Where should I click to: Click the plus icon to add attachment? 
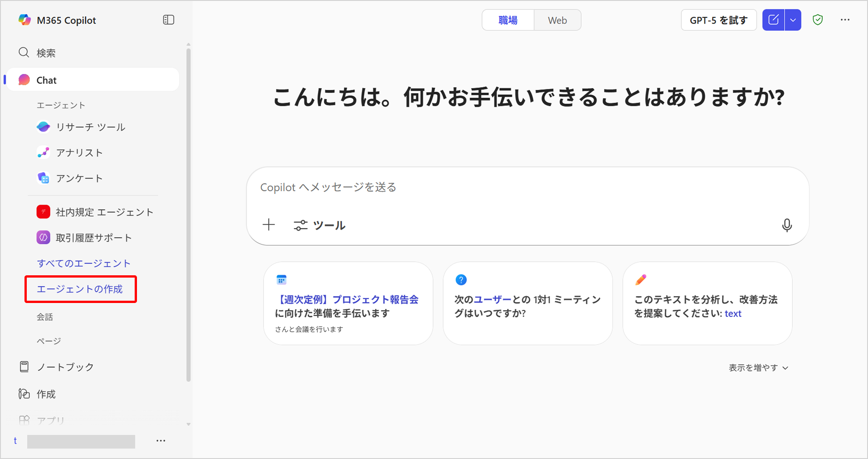[269, 225]
